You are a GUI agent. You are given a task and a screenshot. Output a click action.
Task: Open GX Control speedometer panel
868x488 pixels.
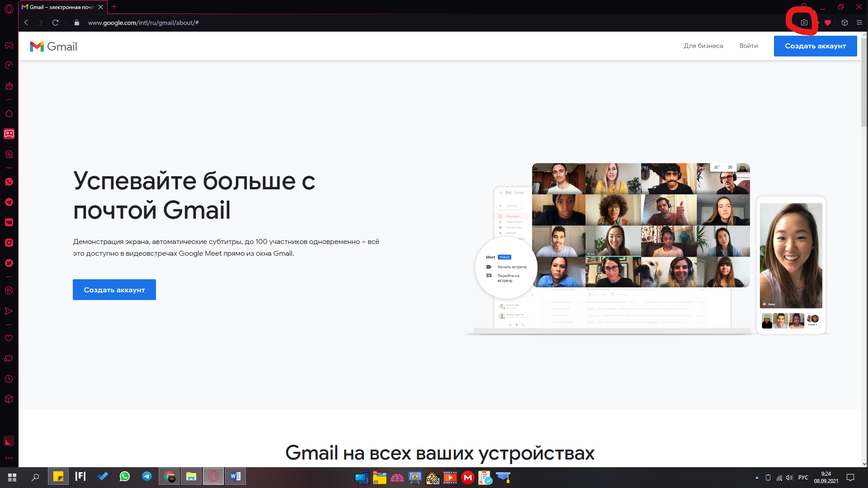pos(9,66)
